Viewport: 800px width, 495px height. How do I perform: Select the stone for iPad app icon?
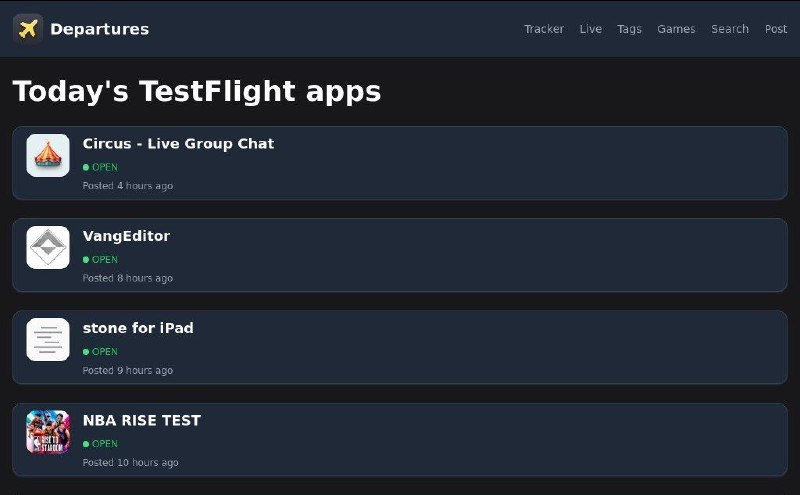point(48,339)
